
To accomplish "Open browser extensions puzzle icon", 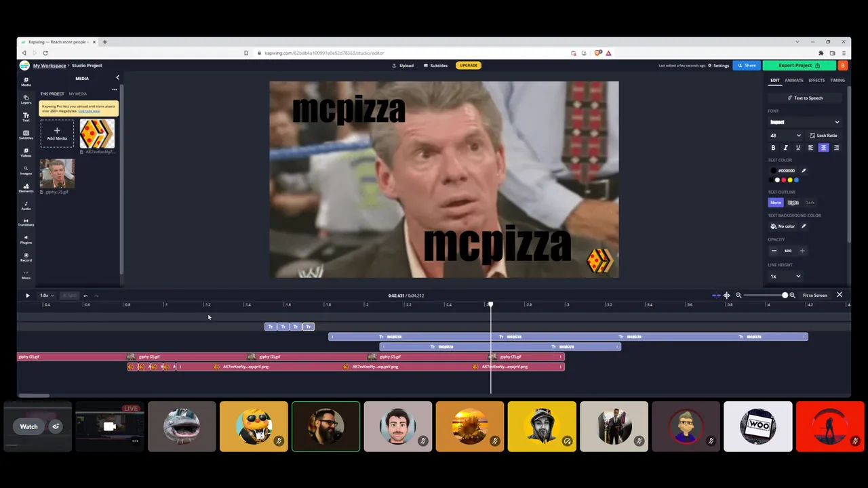I will pyautogui.click(x=821, y=53).
